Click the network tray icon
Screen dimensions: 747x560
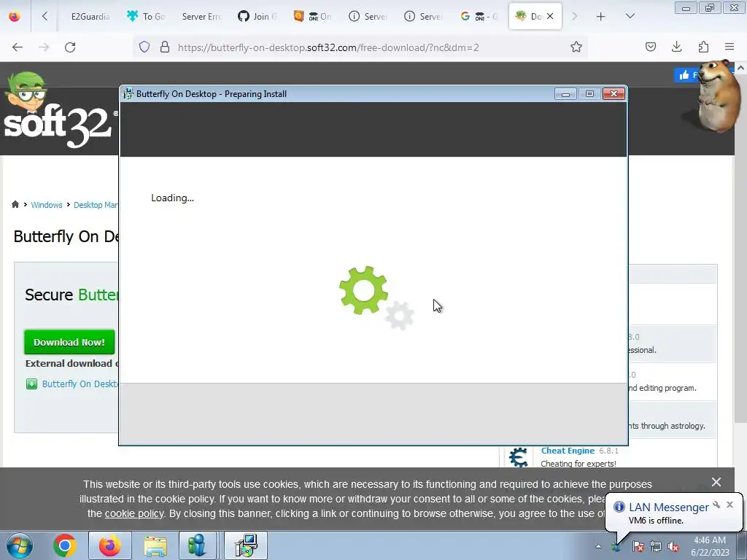[656, 547]
